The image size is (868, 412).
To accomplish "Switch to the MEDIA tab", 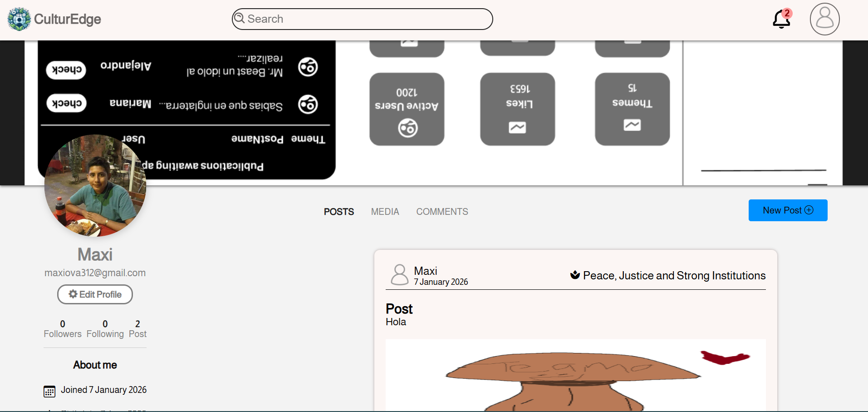I will point(385,211).
